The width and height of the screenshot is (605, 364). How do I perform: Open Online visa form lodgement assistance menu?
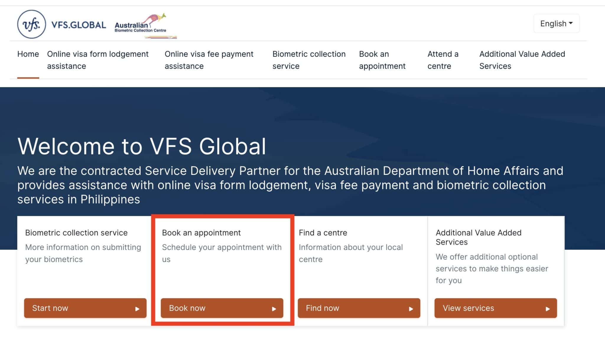(97, 60)
